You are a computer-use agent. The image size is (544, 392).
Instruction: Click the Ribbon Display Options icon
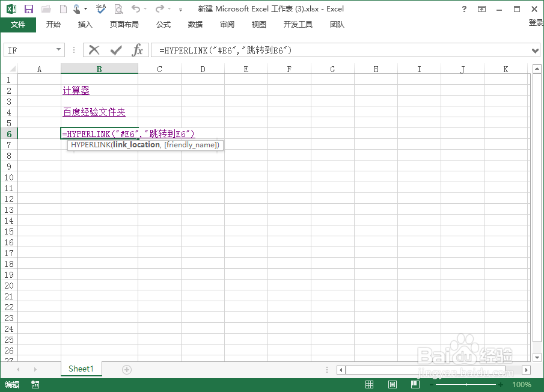click(x=481, y=9)
